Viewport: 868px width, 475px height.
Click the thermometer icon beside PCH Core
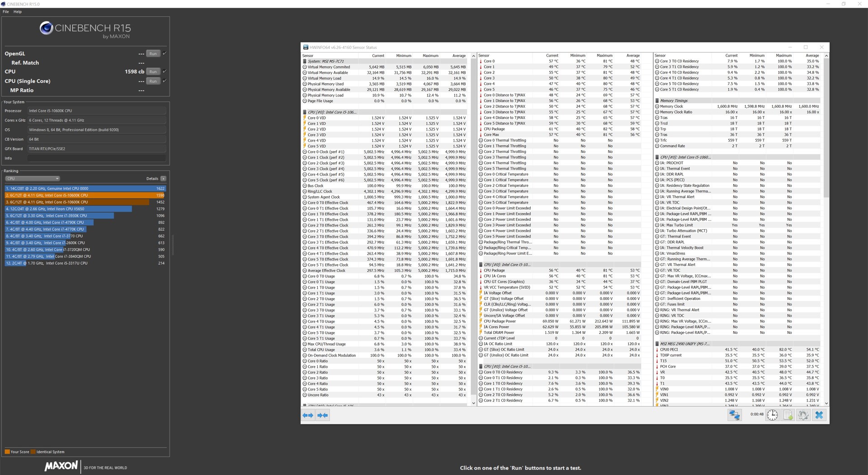[x=657, y=366]
